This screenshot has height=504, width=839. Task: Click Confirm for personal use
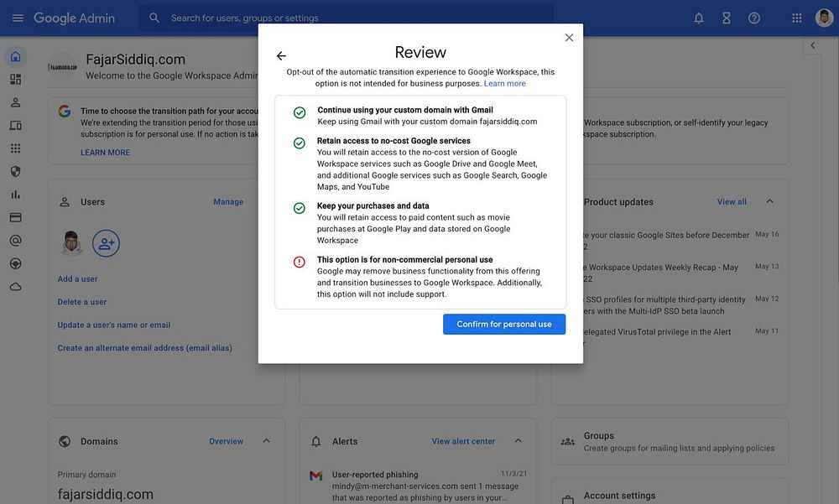504,325
